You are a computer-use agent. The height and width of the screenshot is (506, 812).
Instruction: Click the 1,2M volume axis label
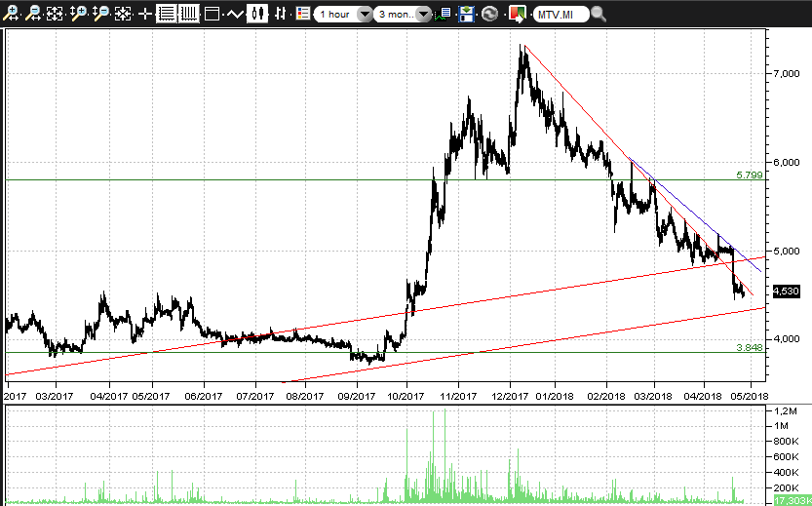pos(786,410)
